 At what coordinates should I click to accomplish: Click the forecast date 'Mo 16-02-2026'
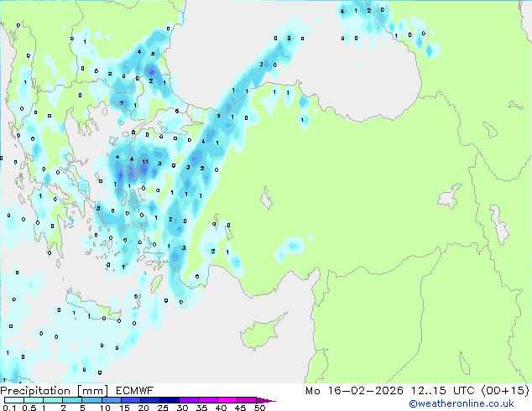tap(354, 391)
